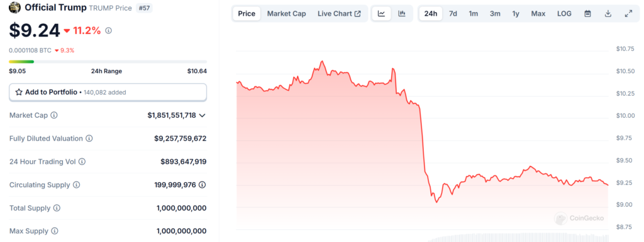Select the 7d time range
Screen dimensions: 644x242
[x=453, y=14]
